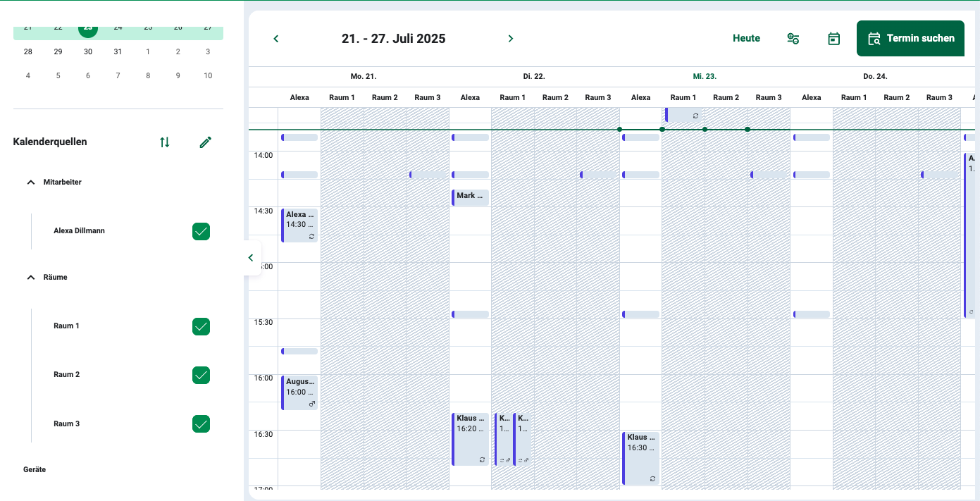The width and height of the screenshot is (980, 501).
Task: Select 5 in the mini calendar
Action: coord(58,75)
